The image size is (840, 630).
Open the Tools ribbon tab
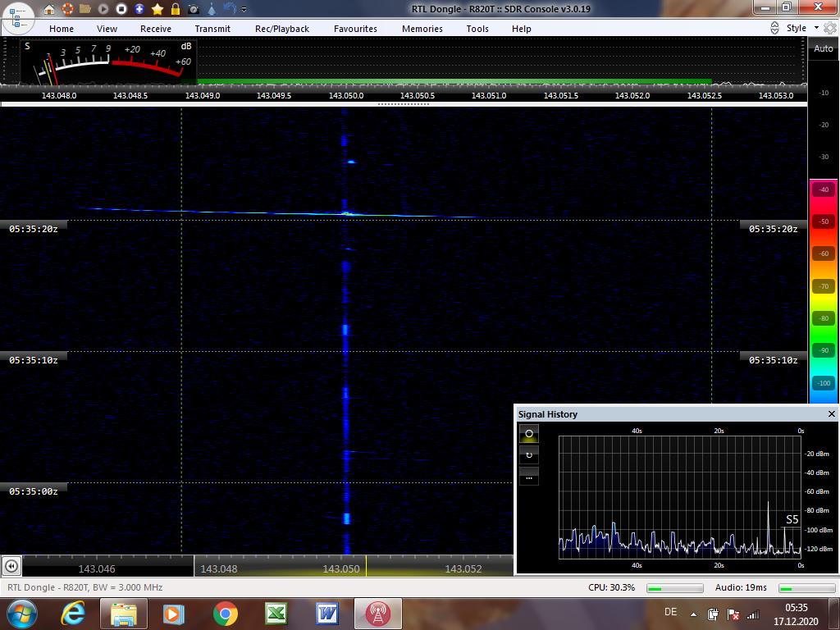click(477, 29)
